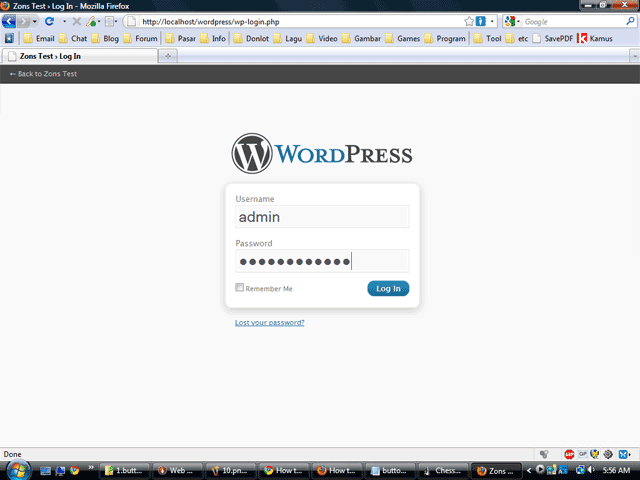
Task: Expand the Lagu bookmarks folder
Action: point(288,38)
